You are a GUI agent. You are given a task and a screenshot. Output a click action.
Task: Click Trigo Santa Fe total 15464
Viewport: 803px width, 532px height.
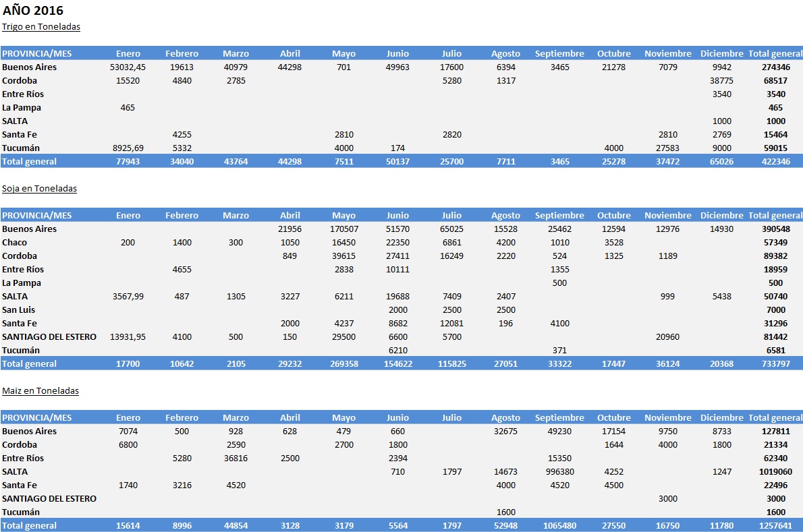pyautogui.click(x=776, y=135)
